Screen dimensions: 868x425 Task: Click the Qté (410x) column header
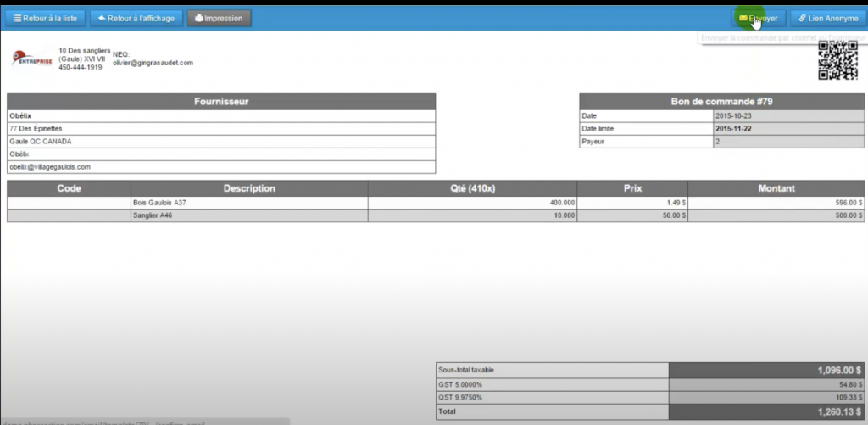[x=472, y=188]
